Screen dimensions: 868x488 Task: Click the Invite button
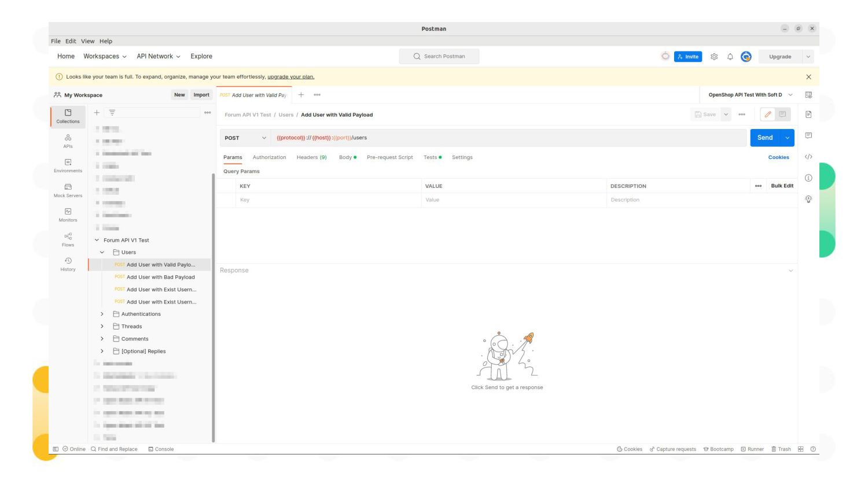coord(688,57)
